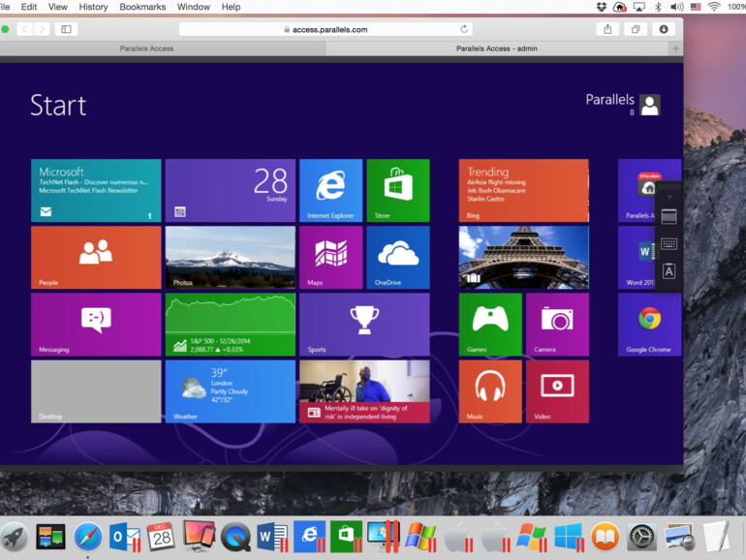This screenshot has height=560, width=746.
Task: Open the Bookmarks menu
Action: [142, 7]
